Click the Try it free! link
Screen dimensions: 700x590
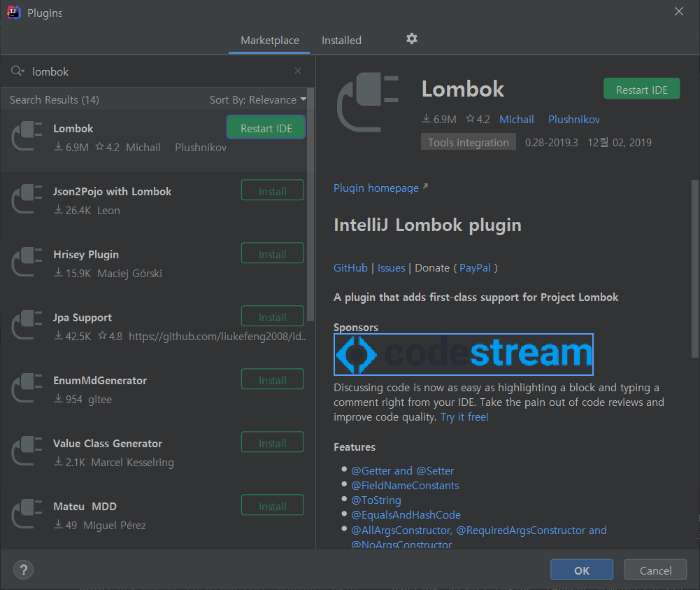464,417
